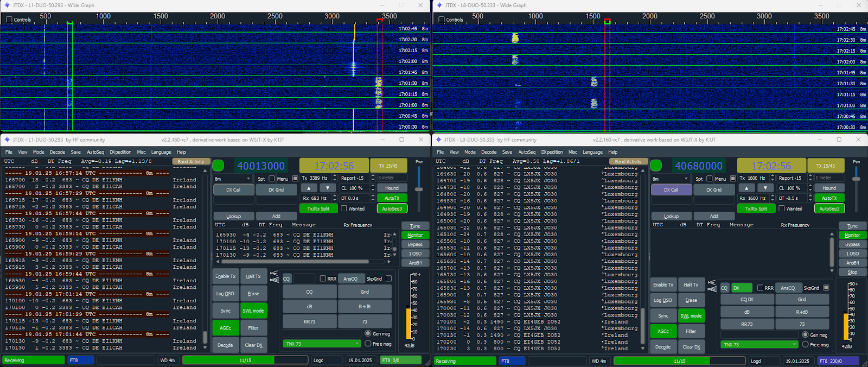Click Stop button in L8-DUO window
This screenshot has width=868, height=367.
(x=852, y=272)
